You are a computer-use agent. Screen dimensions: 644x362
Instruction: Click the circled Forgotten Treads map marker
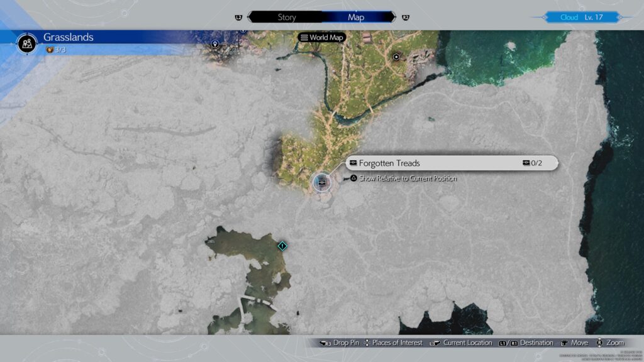(x=321, y=181)
